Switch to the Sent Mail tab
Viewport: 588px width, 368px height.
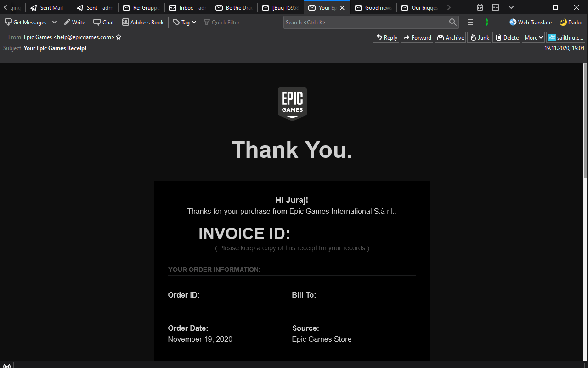coord(48,8)
